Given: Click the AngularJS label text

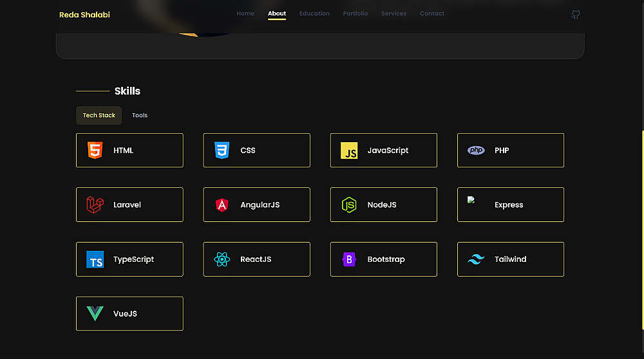Looking at the screenshot, I should click(x=260, y=205).
